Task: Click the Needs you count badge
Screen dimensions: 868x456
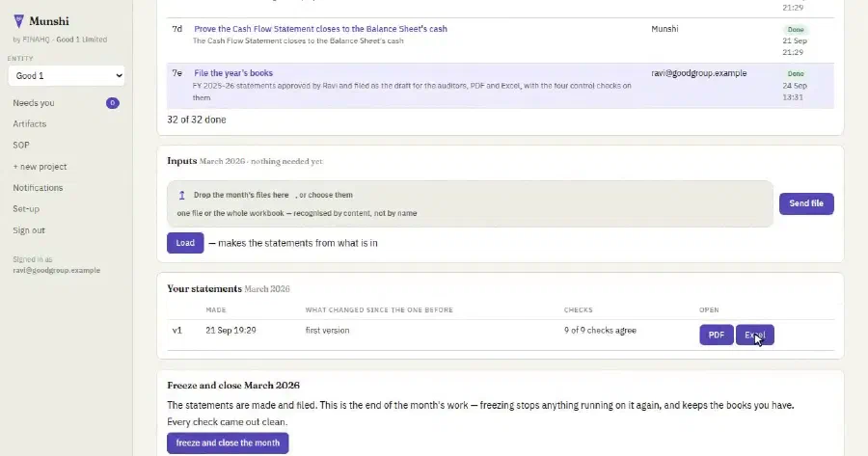Action: click(113, 103)
